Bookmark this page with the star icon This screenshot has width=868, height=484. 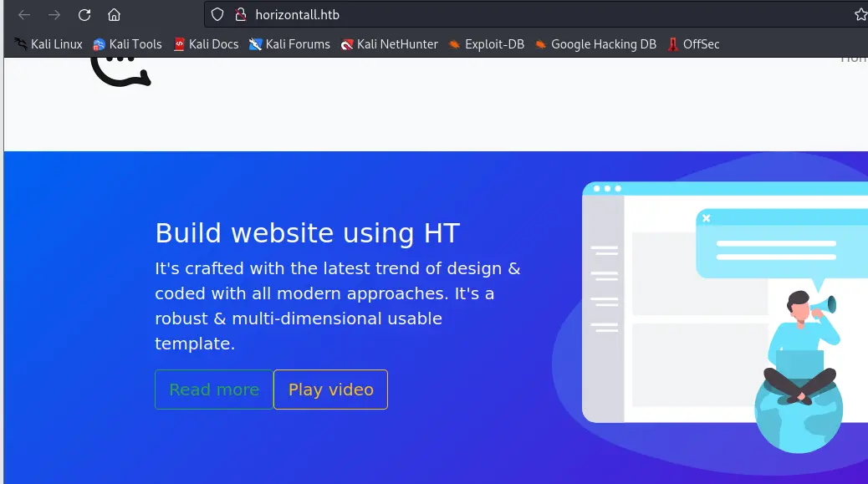point(860,15)
